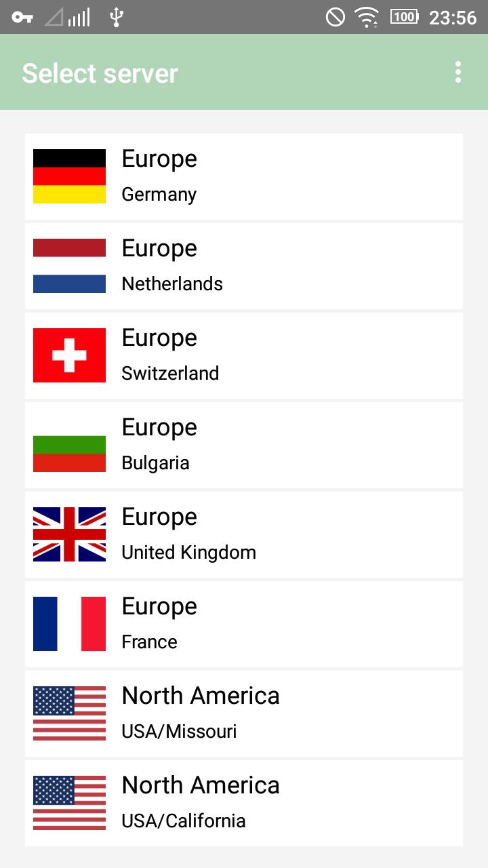488x868 pixels.
Task: Choose the Netherlands server entry
Action: pyautogui.click(x=244, y=266)
